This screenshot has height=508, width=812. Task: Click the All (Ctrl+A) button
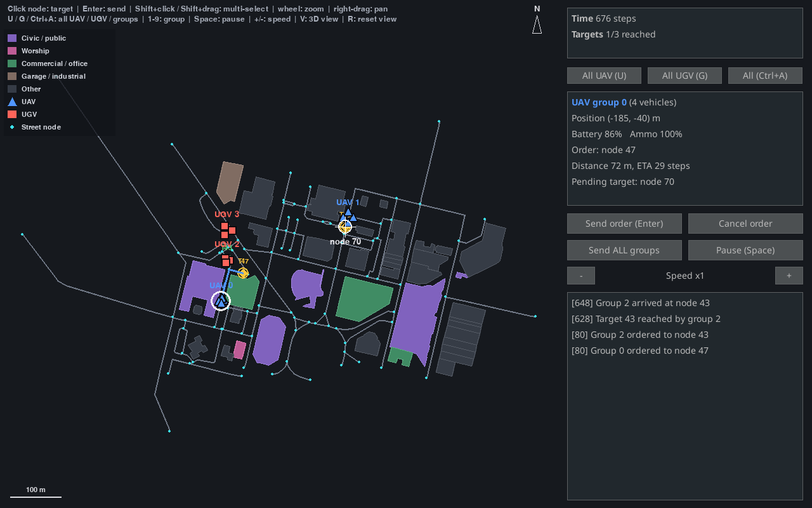pos(765,76)
